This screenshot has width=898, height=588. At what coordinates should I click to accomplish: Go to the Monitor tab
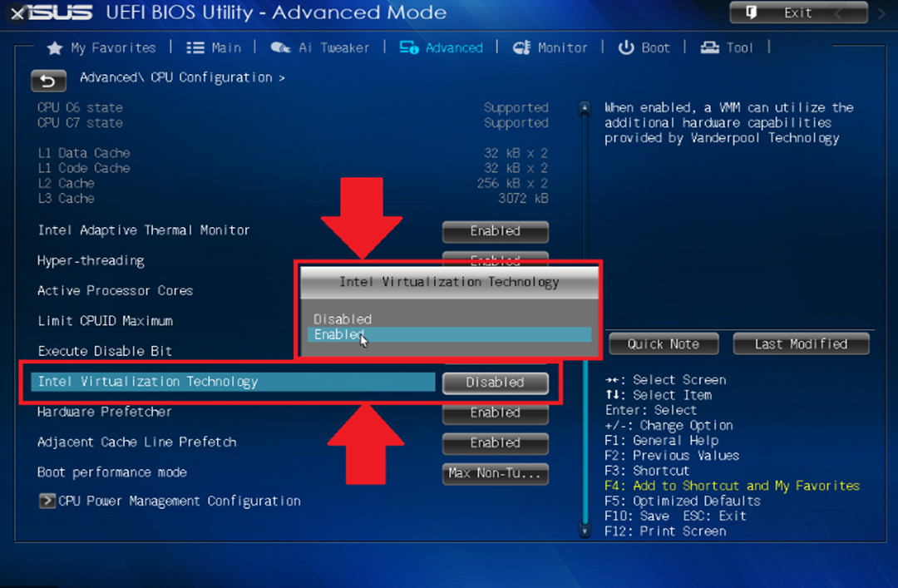coord(550,48)
